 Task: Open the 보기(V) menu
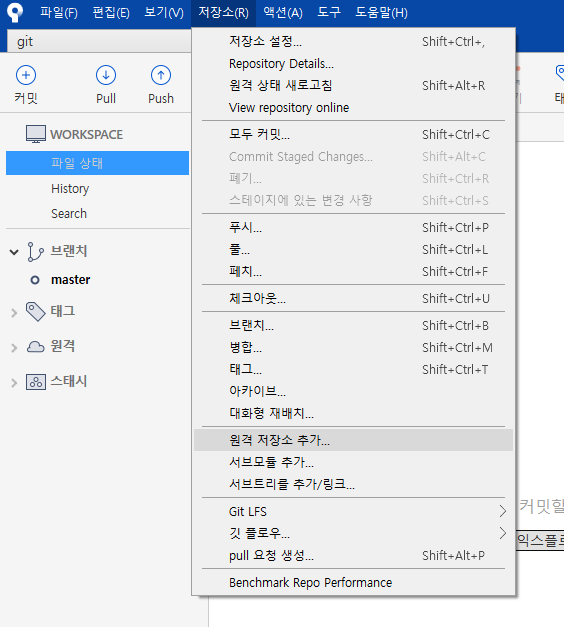pos(164,13)
